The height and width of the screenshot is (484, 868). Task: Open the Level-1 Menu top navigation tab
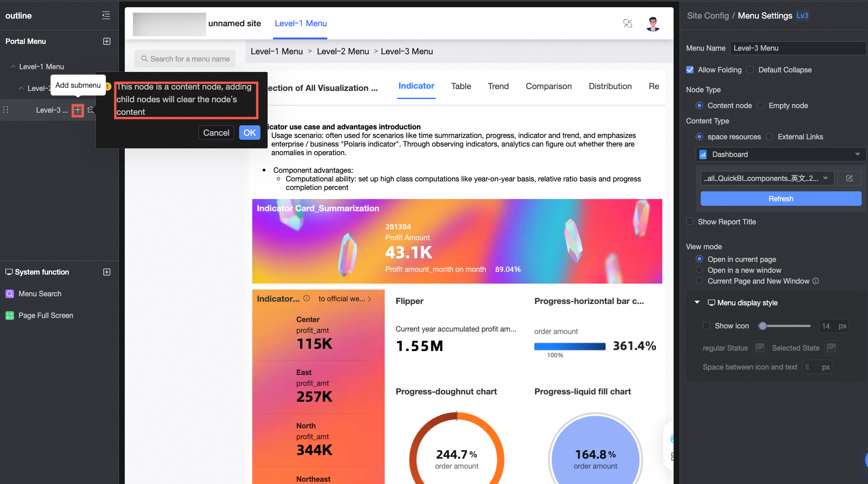(x=301, y=24)
